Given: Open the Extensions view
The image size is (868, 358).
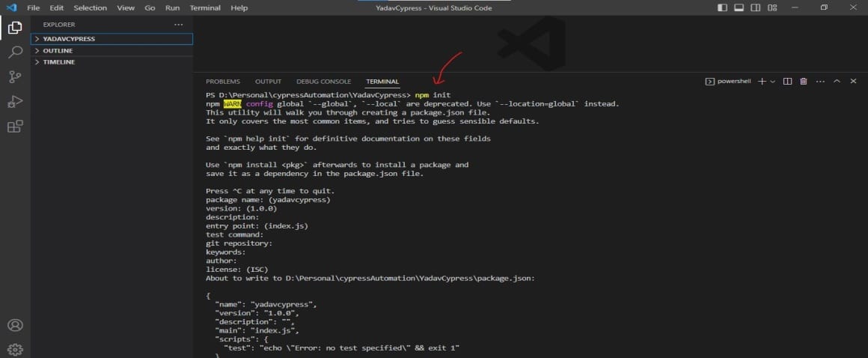Looking at the screenshot, I should (x=15, y=127).
